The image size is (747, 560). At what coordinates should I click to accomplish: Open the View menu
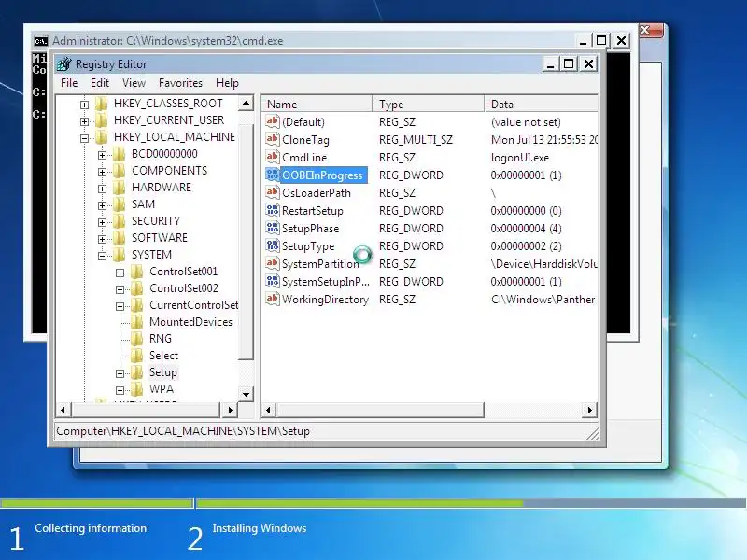[134, 83]
